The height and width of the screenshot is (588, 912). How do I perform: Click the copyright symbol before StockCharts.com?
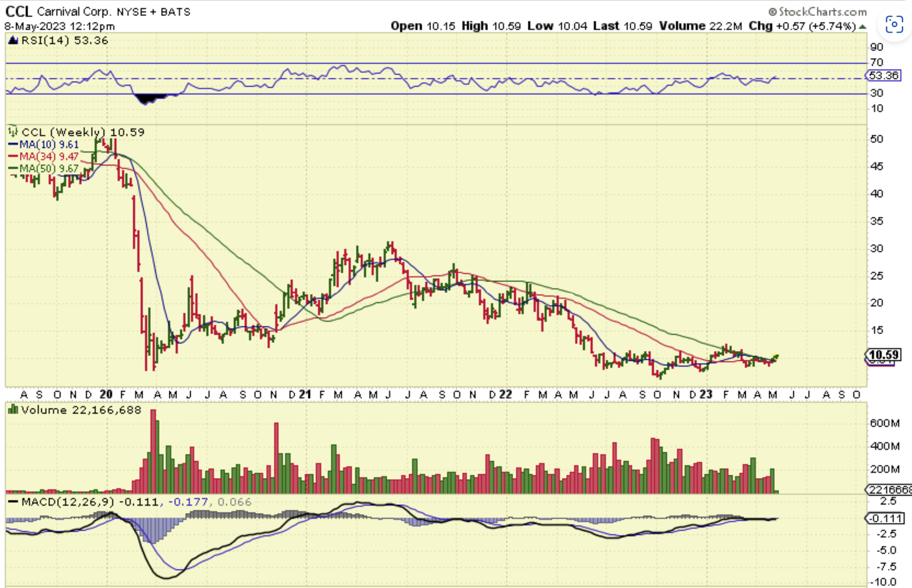point(772,12)
